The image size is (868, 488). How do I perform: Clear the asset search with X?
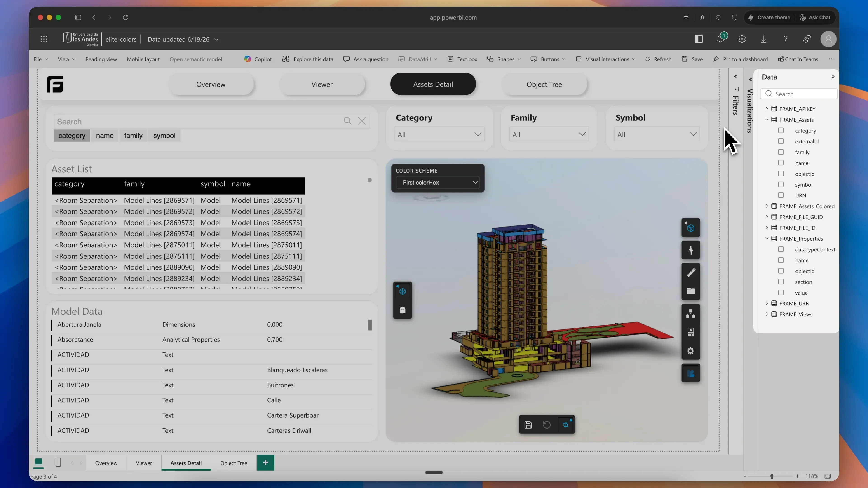click(361, 121)
